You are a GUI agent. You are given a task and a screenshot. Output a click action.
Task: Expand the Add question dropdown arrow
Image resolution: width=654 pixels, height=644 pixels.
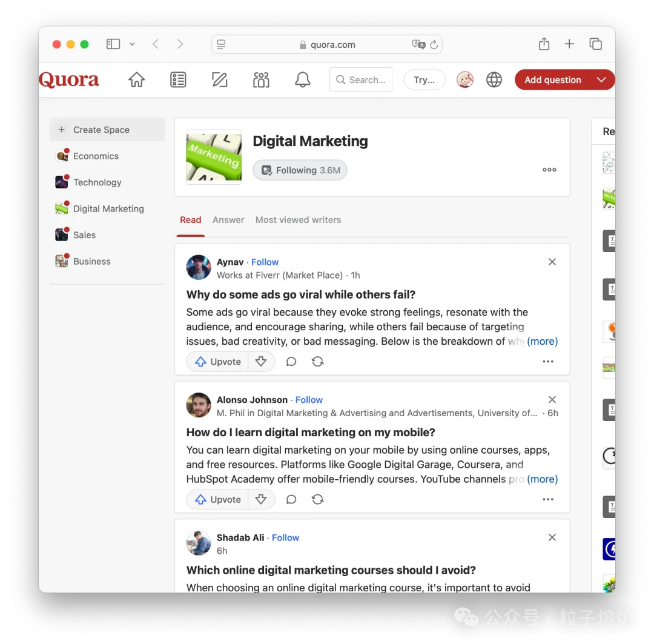[x=601, y=80]
